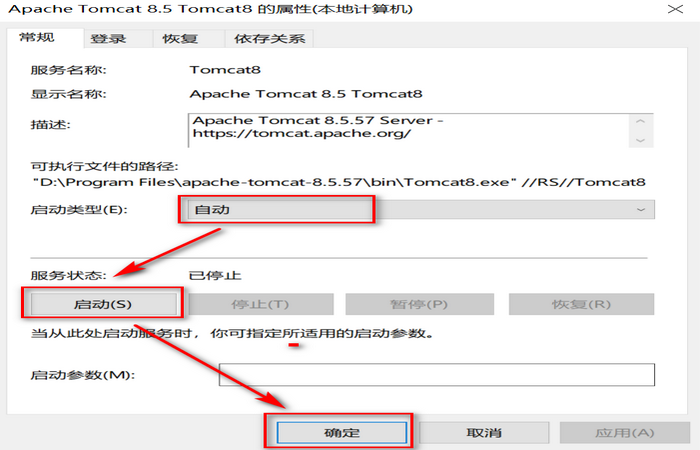The height and width of the screenshot is (450, 700).
Task: Click the 可执行文件的路径 label
Action: (104, 166)
